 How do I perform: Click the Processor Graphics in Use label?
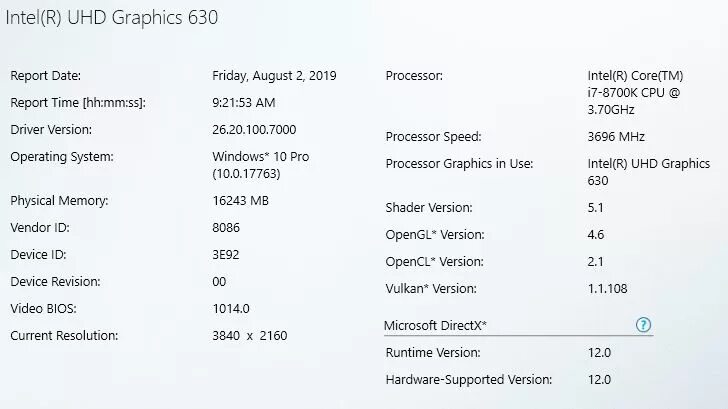[459, 163]
